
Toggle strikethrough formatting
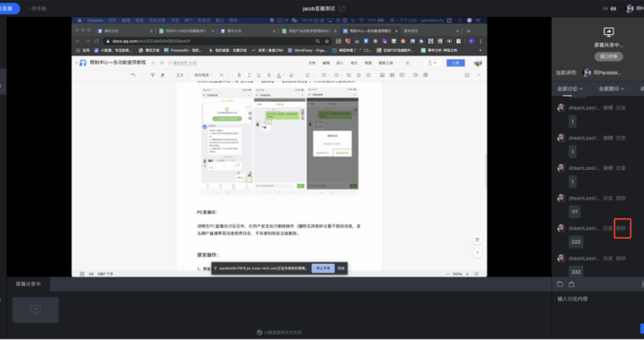(x=269, y=75)
